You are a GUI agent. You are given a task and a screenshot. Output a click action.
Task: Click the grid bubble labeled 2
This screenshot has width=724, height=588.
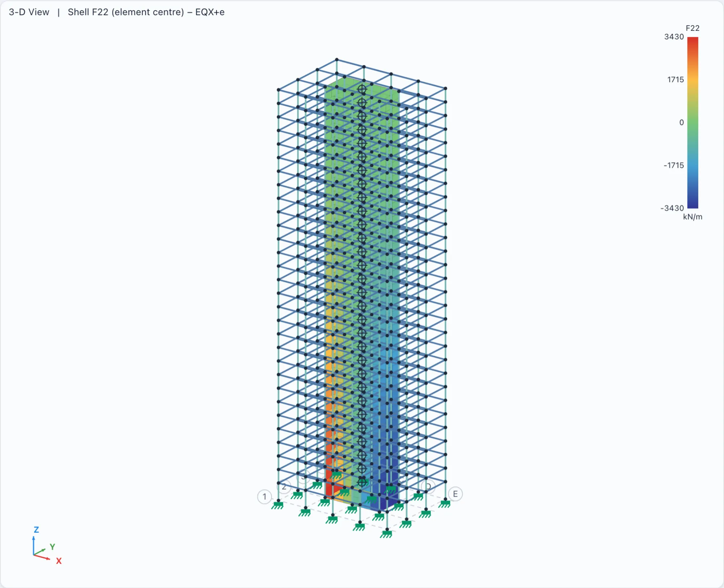[x=284, y=487]
